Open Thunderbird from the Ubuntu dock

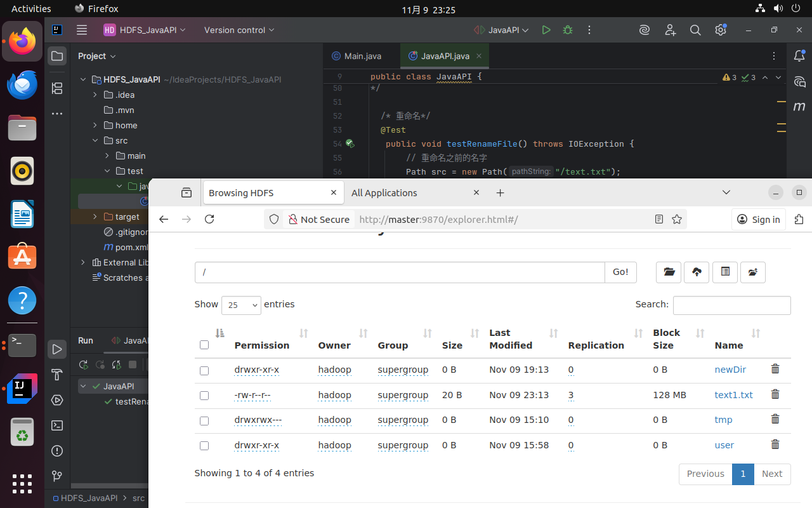tap(22, 85)
